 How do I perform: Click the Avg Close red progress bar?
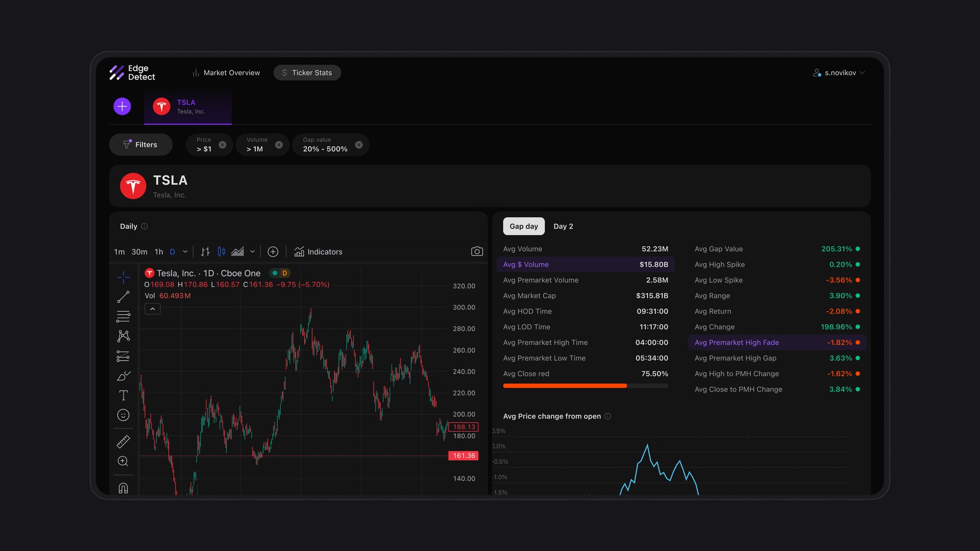[585, 386]
